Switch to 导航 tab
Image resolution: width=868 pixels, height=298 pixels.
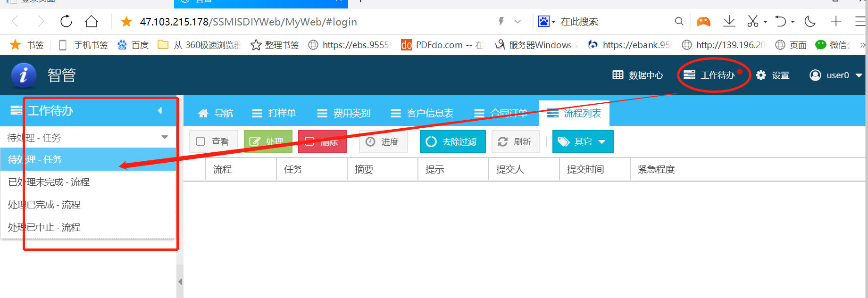coord(215,113)
